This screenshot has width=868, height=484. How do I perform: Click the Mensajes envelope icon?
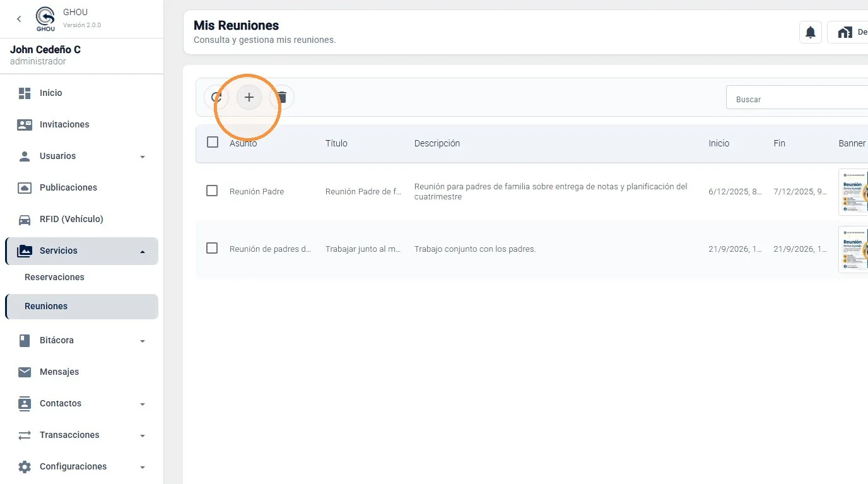point(25,372)
